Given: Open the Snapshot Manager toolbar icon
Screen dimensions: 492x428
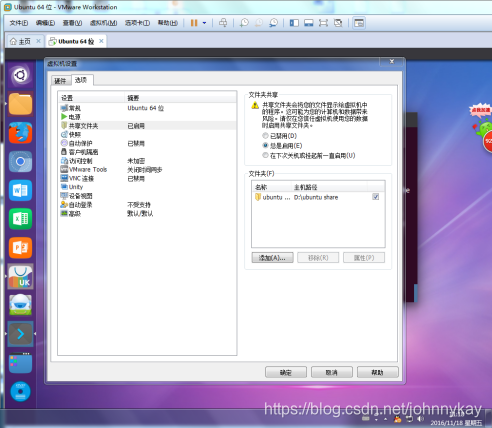Looking at the screenshot, I should [273, 23].
